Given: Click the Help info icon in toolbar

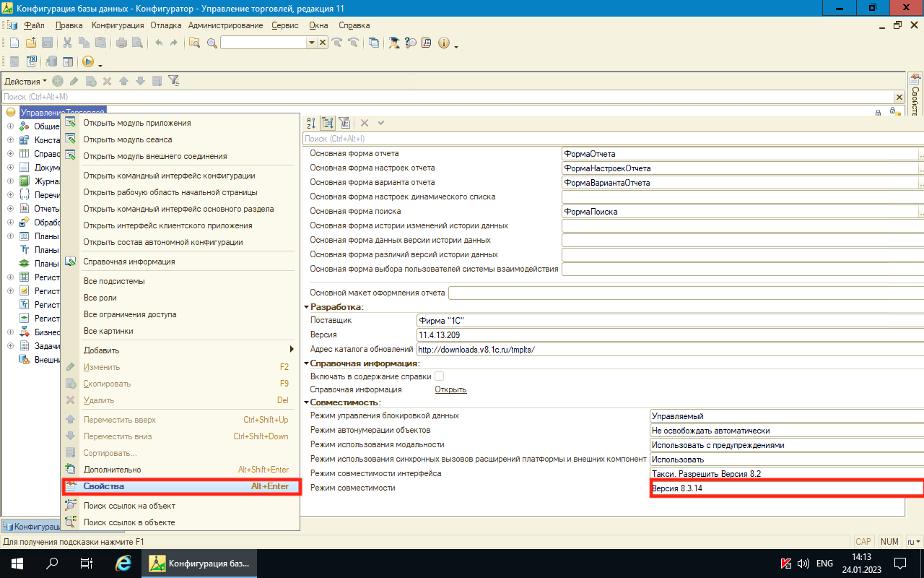Looking at the screenshot, I should (443, 43).
